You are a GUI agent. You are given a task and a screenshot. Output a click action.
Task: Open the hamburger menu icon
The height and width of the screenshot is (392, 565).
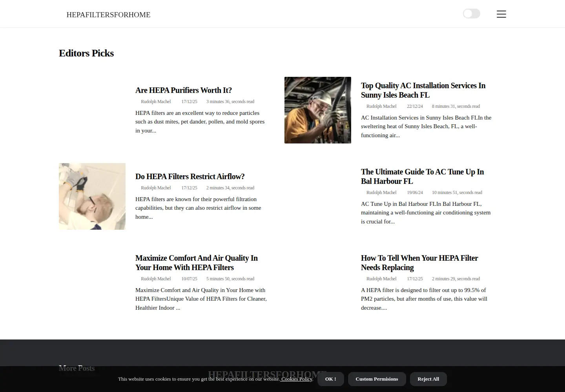click(x=501, y=14)
